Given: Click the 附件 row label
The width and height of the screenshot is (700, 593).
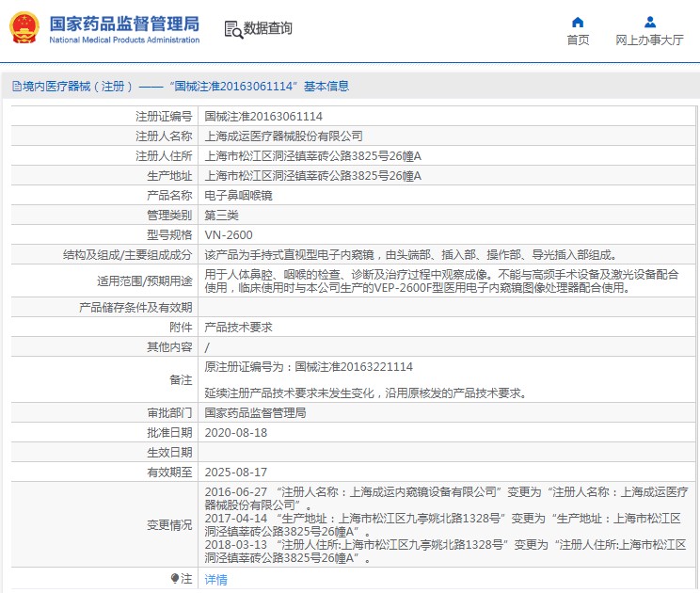Looking at the screenshot, I should click(x=181, y=328).
